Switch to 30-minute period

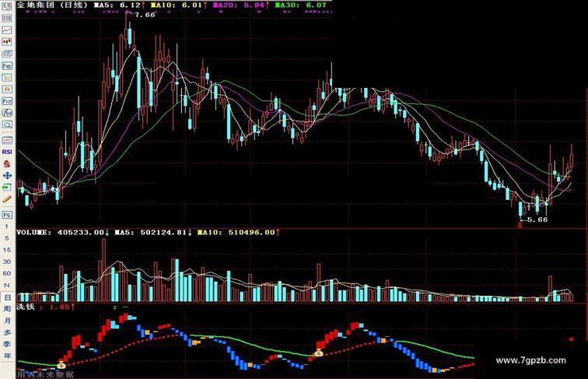6,261
